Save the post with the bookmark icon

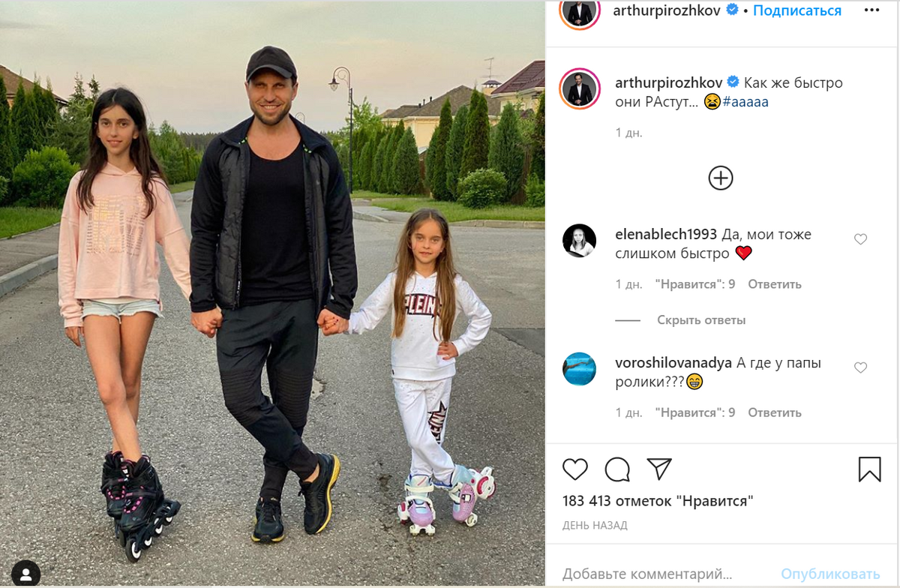coord(869,469)
